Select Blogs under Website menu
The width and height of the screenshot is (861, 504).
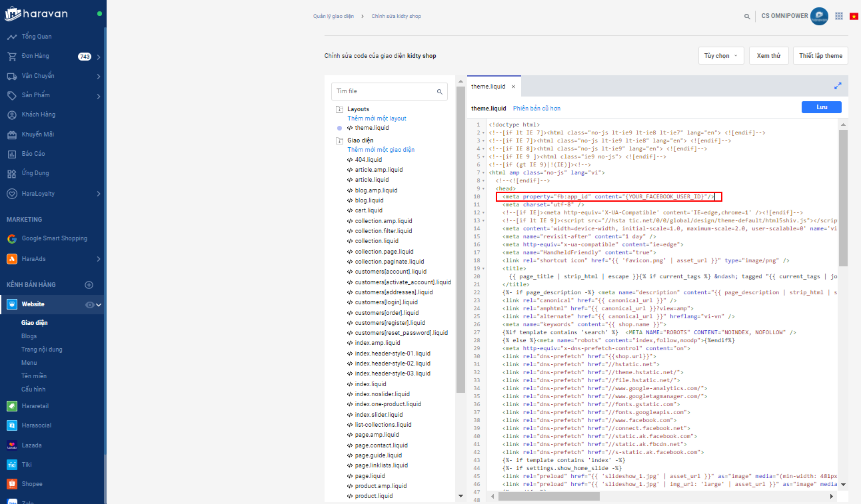click(x=29, y=336)
